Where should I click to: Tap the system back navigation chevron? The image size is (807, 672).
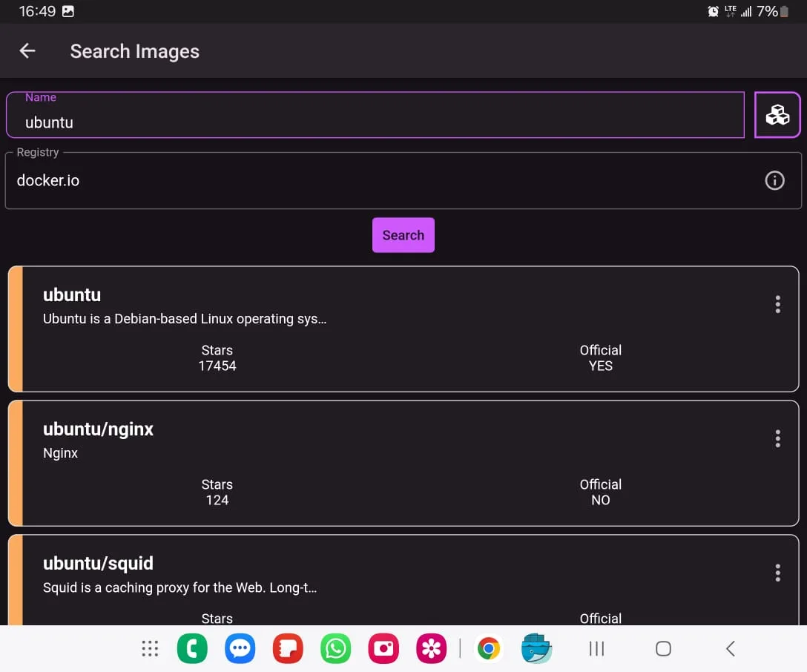pos(731,648)
